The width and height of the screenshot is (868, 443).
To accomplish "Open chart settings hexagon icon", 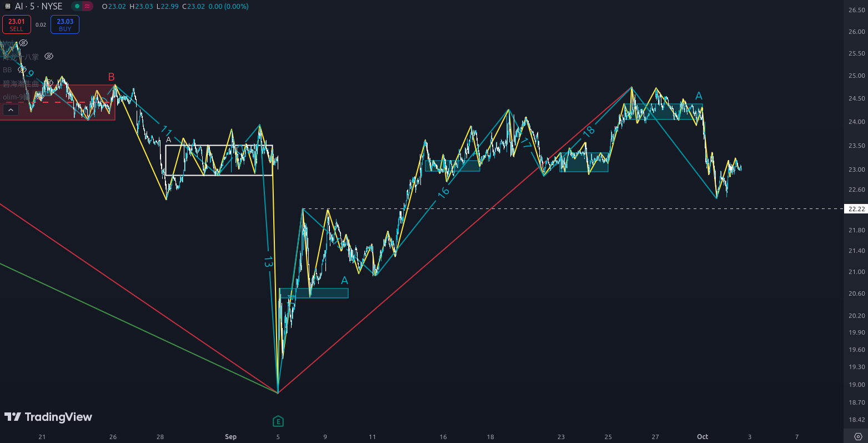I will tap(858, 436).
